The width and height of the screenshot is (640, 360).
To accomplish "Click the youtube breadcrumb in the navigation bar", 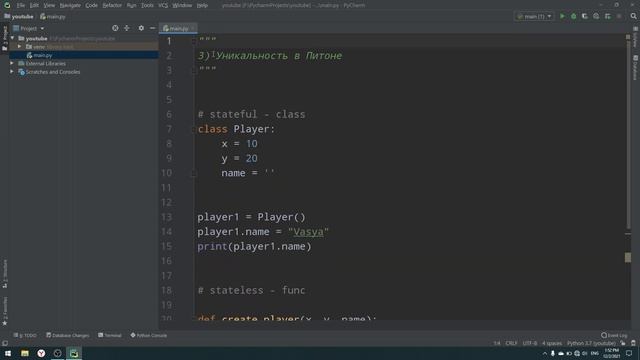I will click(x=19, y=17).
